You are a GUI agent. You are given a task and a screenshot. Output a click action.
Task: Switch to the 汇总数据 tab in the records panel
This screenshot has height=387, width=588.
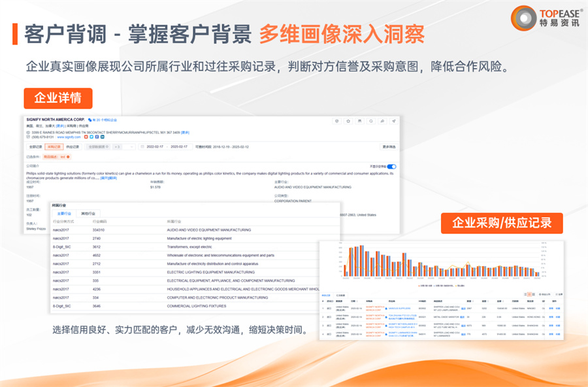point(340,294)
